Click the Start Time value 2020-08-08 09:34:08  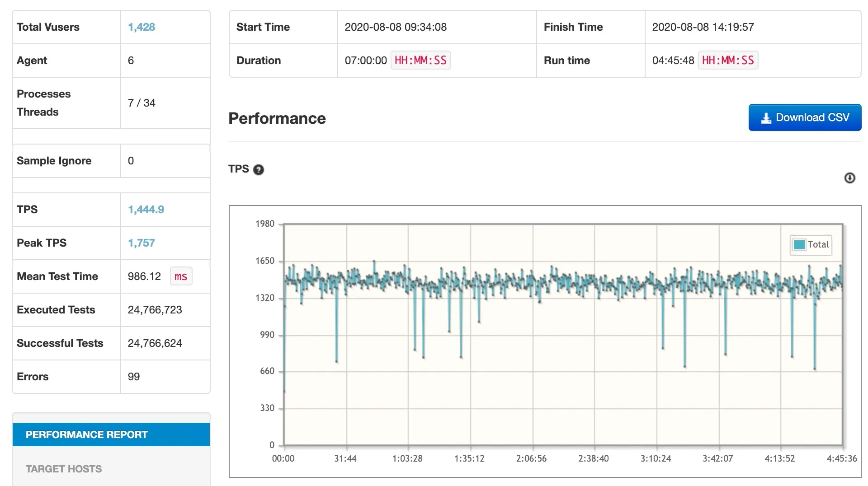396,27
